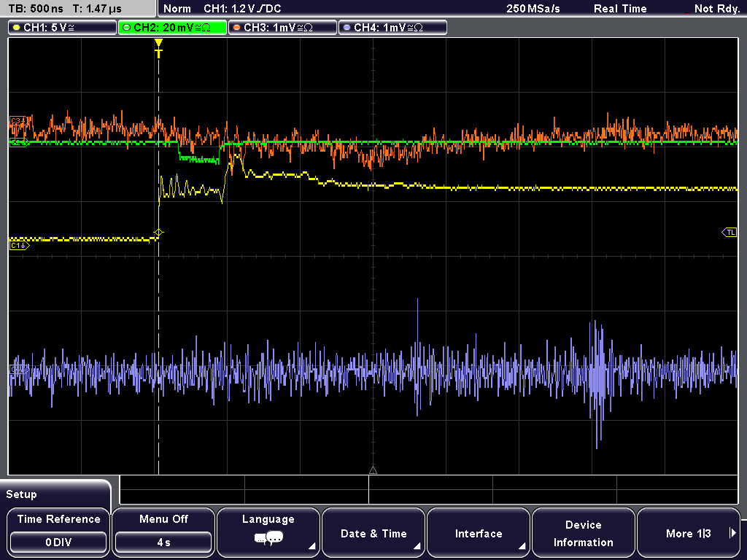Image resolution: width=747 pixels, height=560 pixels.
Task: Click the time reference triangle below the grid
Action: pyautogui.click(x=373, y=470)
